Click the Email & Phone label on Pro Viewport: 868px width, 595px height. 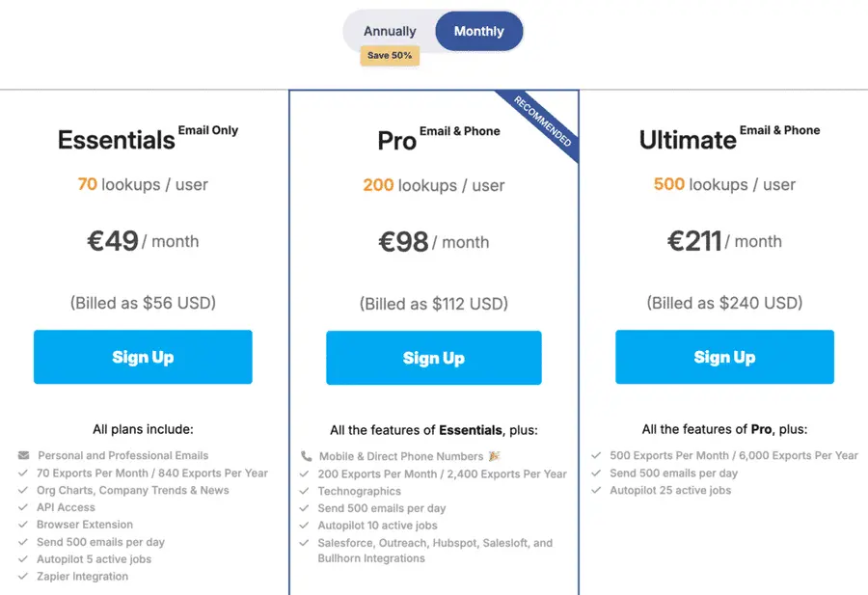click(x=460, y=131)
